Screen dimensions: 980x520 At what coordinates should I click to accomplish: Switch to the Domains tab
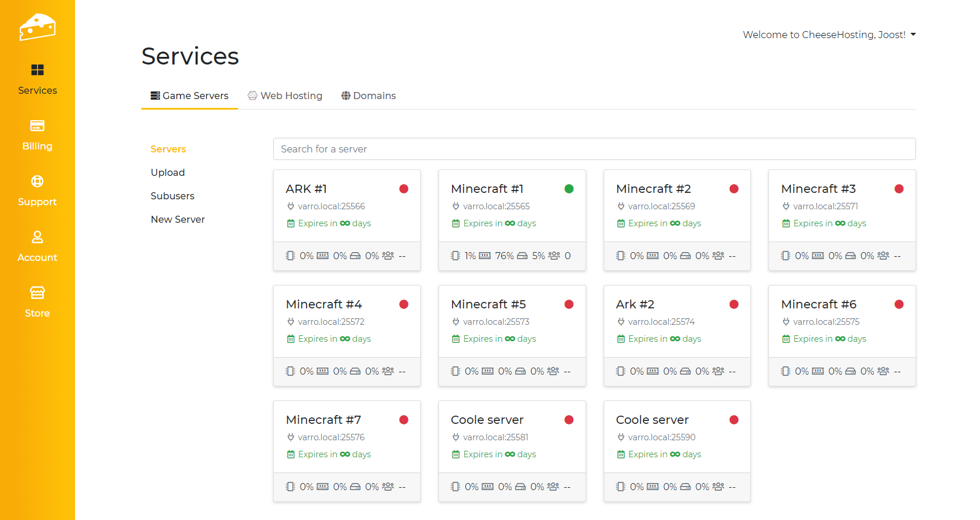368,96
